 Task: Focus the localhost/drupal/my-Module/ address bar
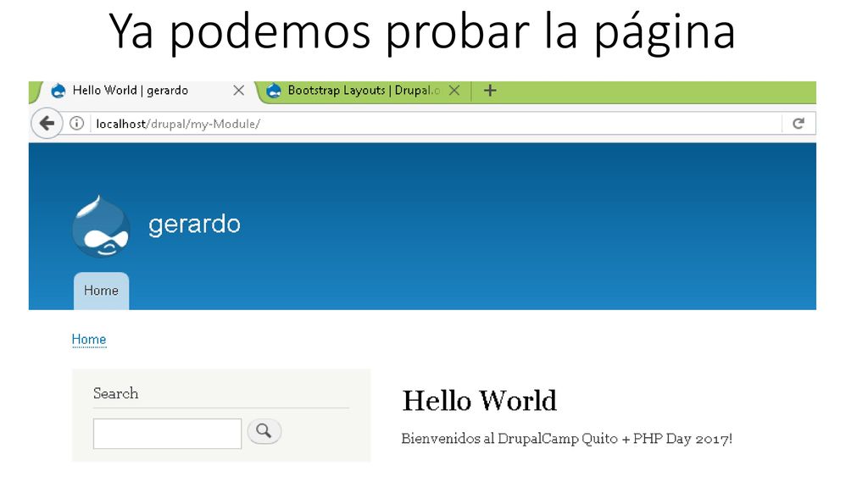(437, 124)
